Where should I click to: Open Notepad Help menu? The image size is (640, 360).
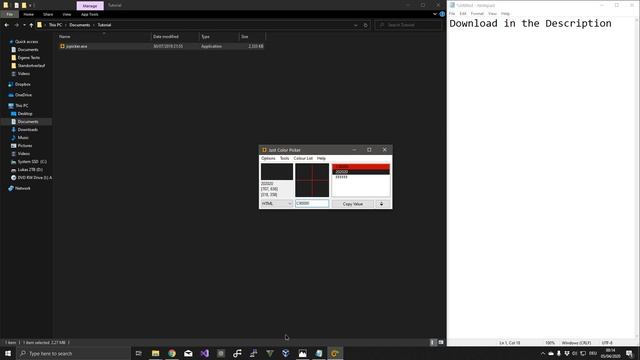[505, 13]
